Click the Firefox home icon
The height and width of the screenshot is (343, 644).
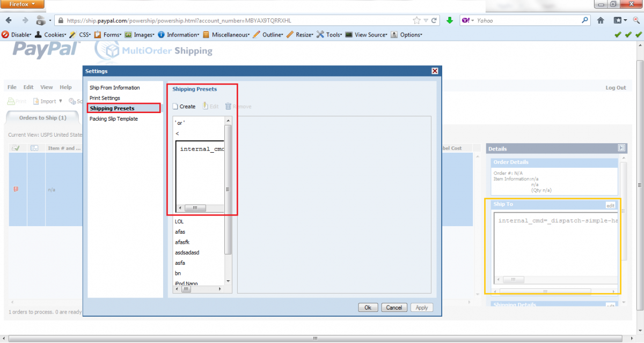coord(601,20)
